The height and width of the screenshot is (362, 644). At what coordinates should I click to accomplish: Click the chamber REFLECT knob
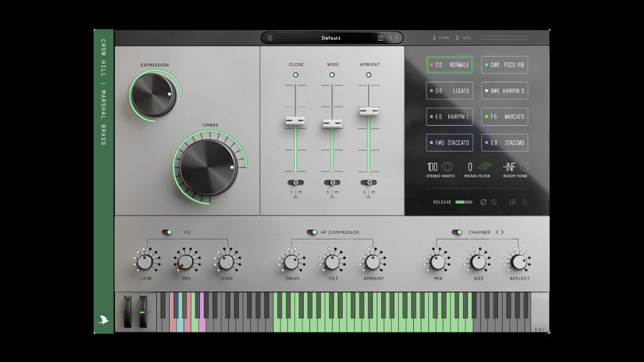(519, 262)
